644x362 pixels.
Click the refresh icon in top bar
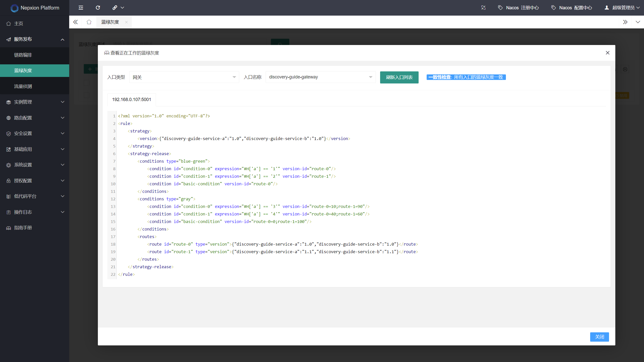(x=98, y=8)
